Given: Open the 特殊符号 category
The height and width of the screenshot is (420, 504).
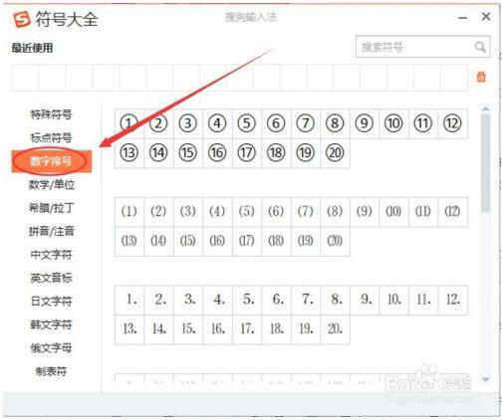Looking at the screenshot, I should pos(51,114).
